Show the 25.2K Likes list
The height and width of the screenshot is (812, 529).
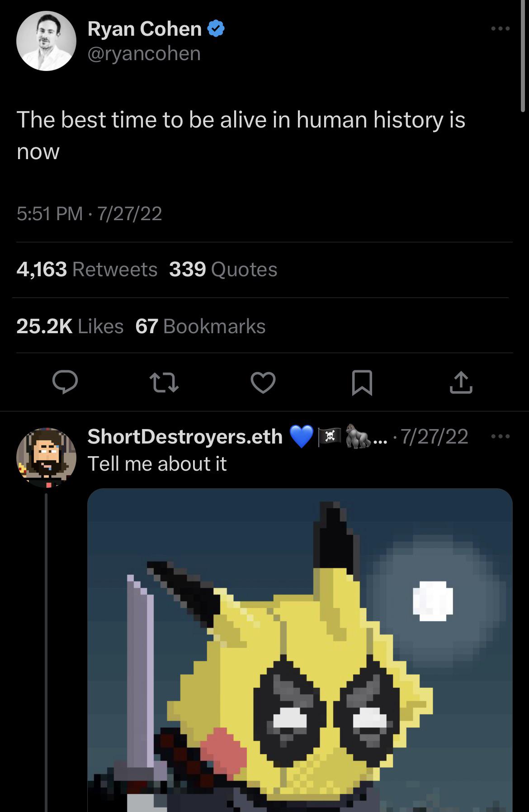70,326
